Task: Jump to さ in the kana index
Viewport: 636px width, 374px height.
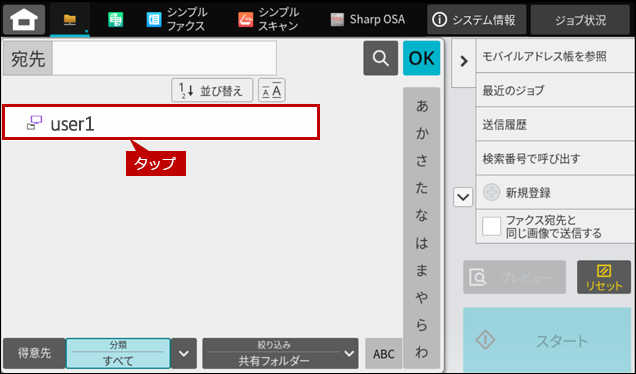Action: [422, 161]
